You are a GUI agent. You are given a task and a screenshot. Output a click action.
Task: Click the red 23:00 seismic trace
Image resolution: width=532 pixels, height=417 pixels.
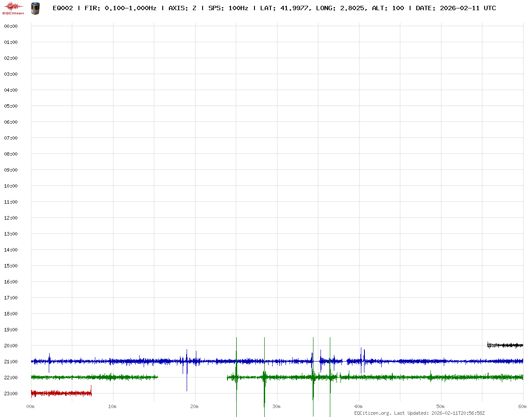[61, 393]
